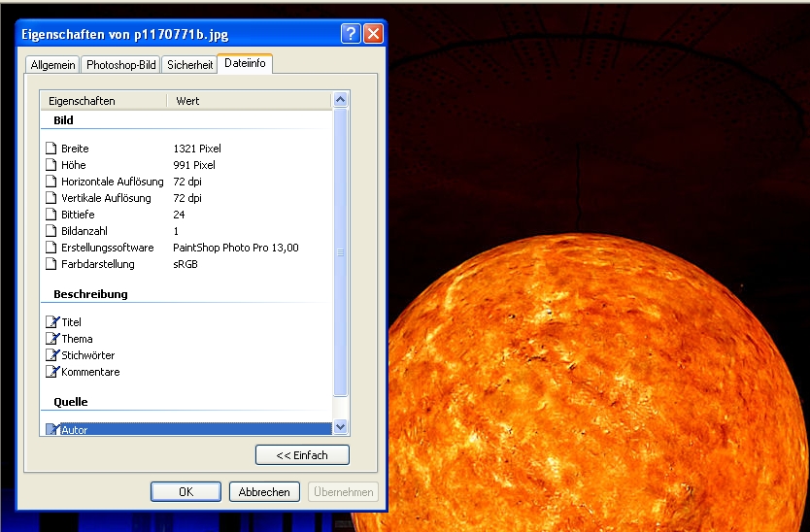Viewport: 810px width, 532px height.
Task: Select the Thema property label
Action: [77, 338]
